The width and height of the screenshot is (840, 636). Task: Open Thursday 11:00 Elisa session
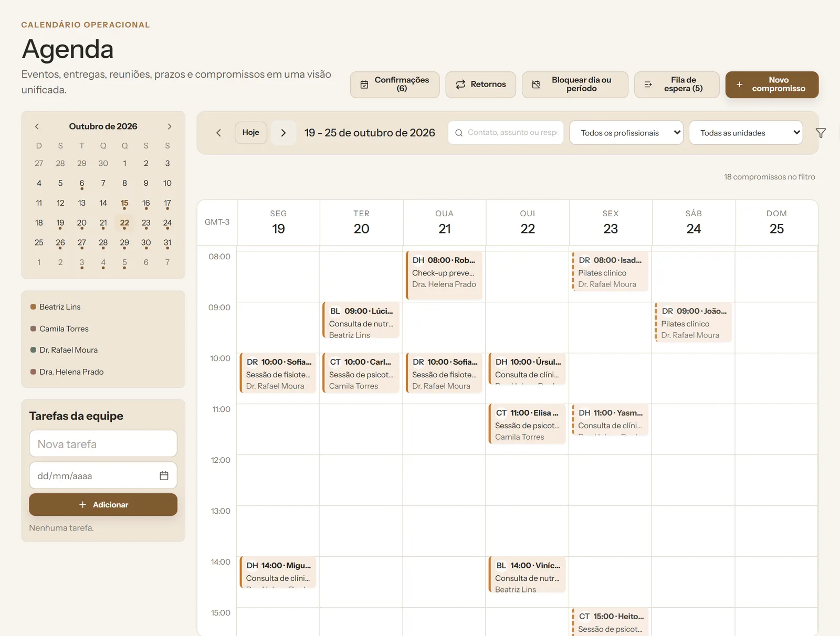[x=527, y=424]
